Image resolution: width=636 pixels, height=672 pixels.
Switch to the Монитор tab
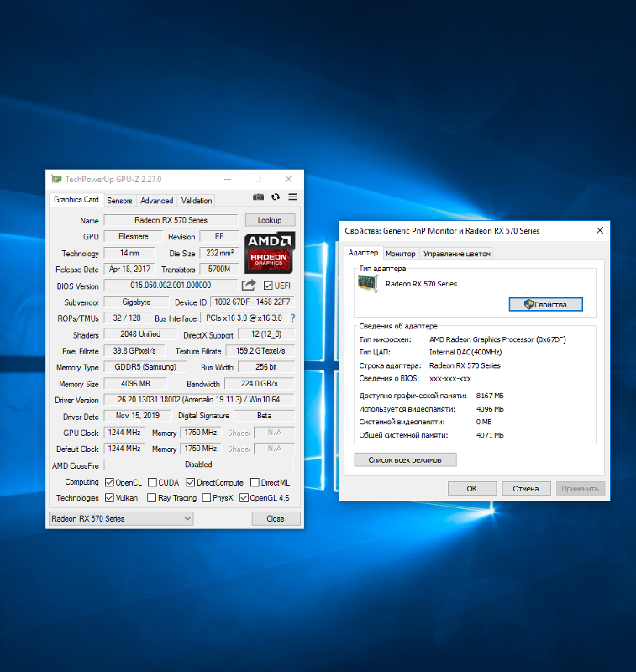[400, 254]
